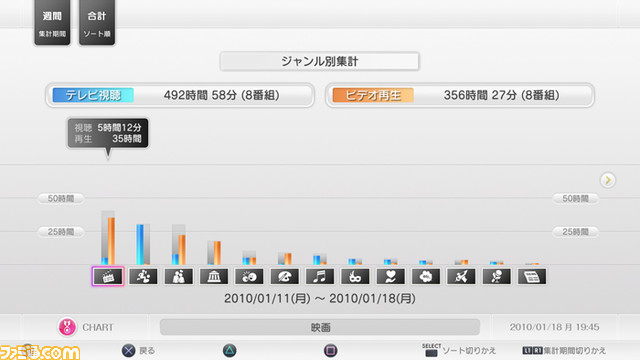The width and height of the screenshot is (640, 360).
Task: Select the music note genre icon
Action: (x=320, y=276)
